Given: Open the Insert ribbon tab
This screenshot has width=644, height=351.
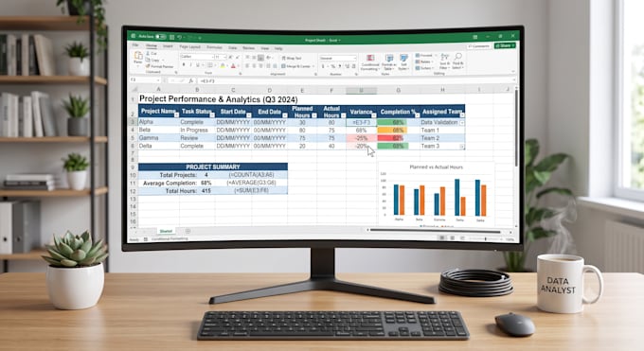Looking at the screenshot, I should (x=168, y=46).
